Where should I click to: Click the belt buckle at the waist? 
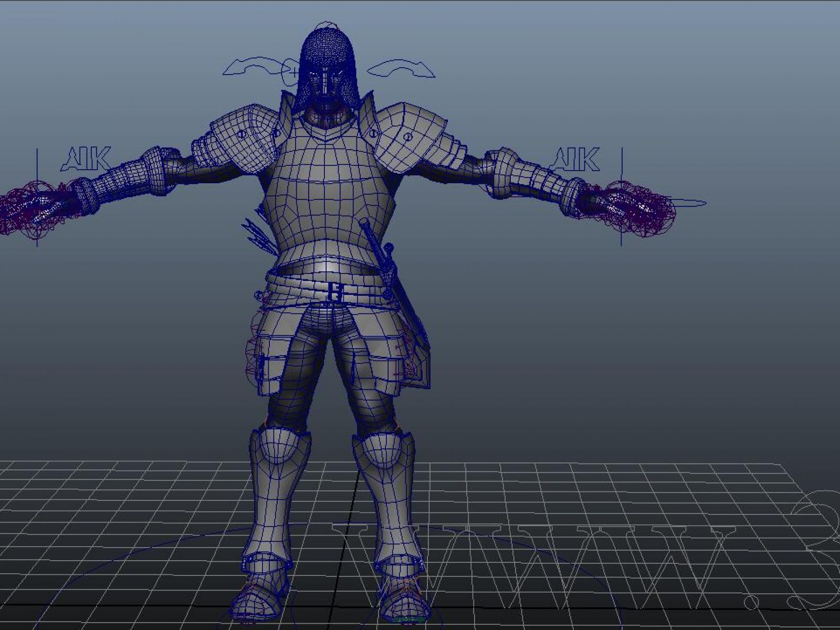[334, 292]
